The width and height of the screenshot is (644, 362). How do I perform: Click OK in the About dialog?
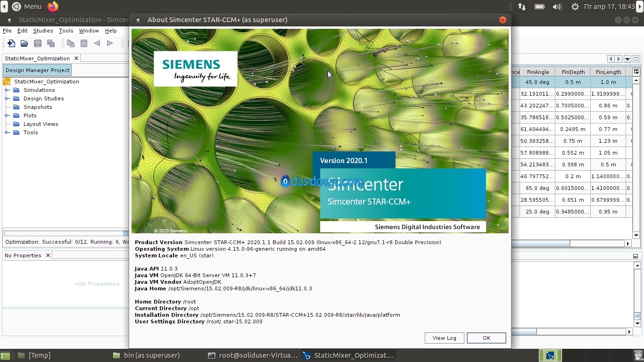click(x=487, y=338)
